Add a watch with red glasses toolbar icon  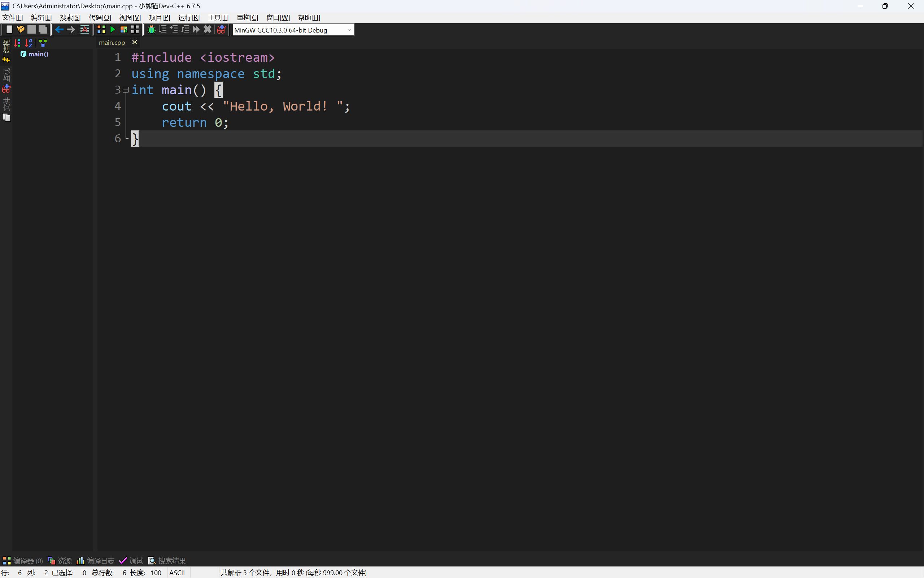[x=222, y=29]
